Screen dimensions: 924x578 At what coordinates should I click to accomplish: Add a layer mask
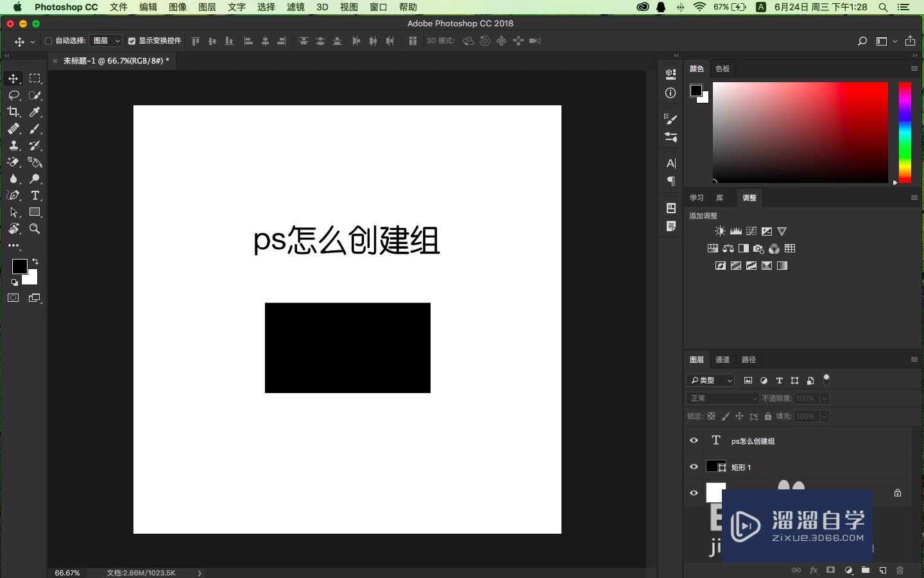click(x=831, y=570)
